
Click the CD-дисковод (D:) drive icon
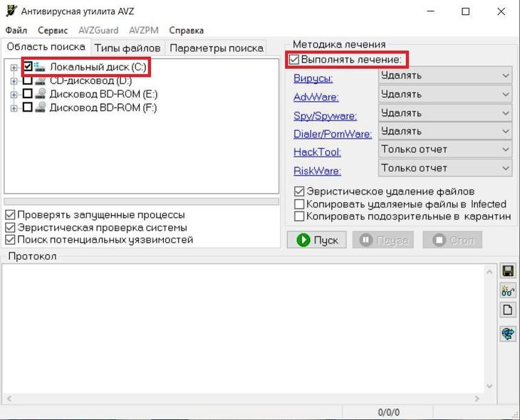pyautogui.click(x=40, y=80)
